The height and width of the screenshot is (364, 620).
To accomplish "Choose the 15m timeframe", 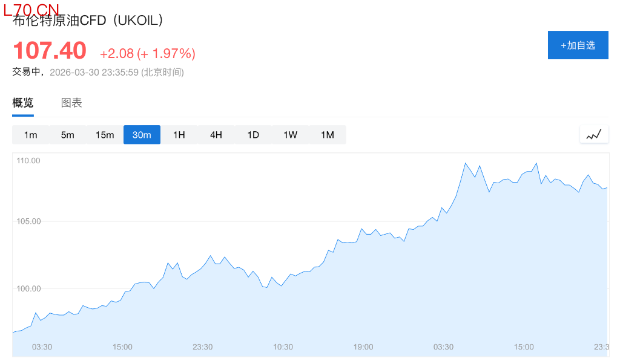I will (x=105, y=135).
